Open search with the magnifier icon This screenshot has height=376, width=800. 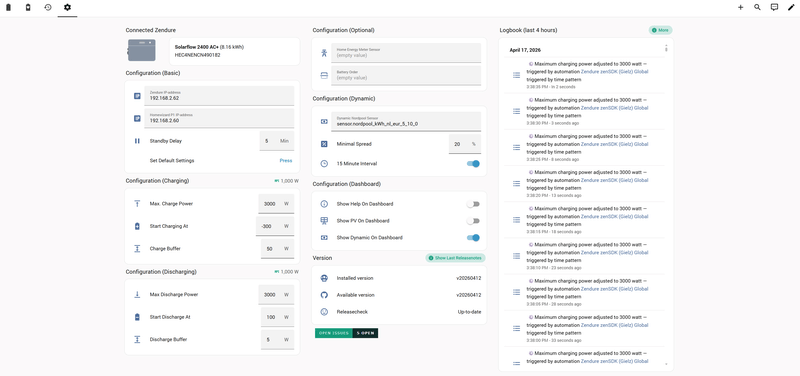(x=757, y=8)
